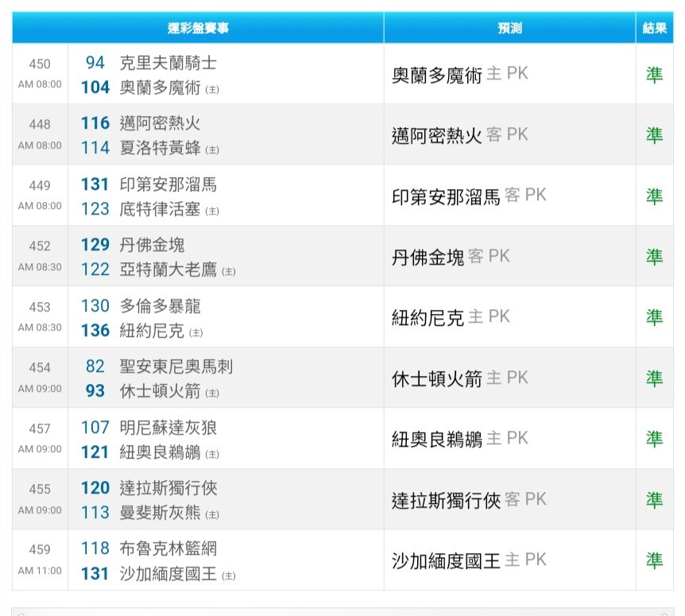
Task: Select team 夏洛特黃蜂
Action: 160,148
